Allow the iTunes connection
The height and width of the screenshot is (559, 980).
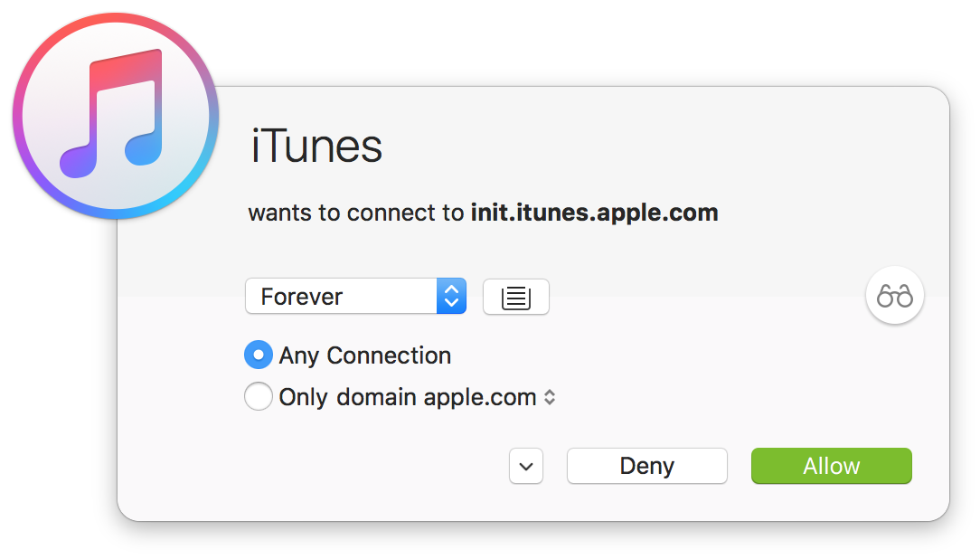click(831, 466)
